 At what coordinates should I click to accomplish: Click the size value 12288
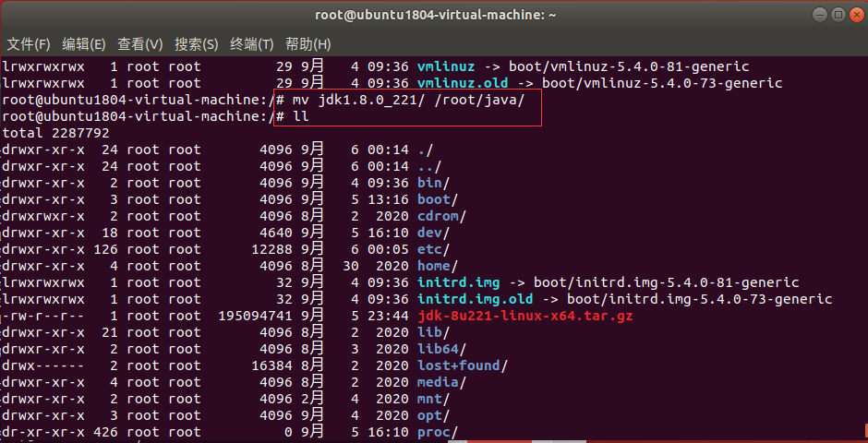(271, 249)
